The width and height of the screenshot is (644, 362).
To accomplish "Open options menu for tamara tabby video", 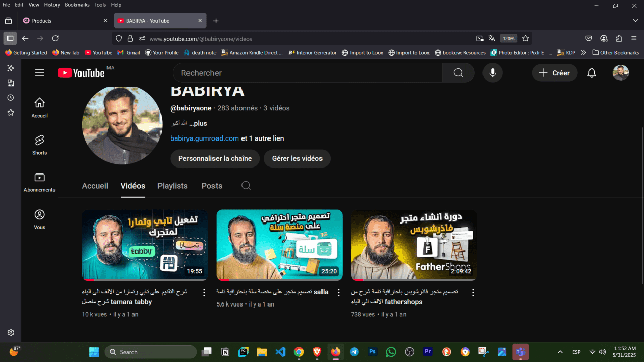I will [x=204, y=292].
